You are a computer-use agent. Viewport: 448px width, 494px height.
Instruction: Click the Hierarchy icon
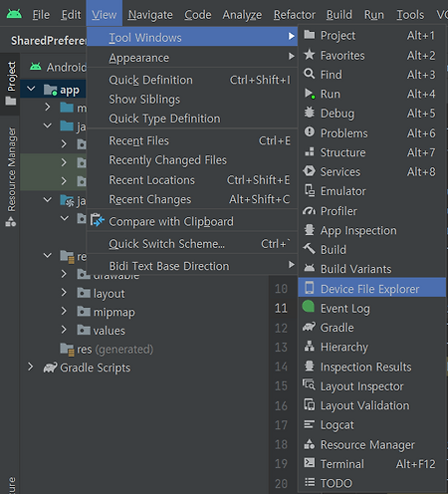coord(310,347)
